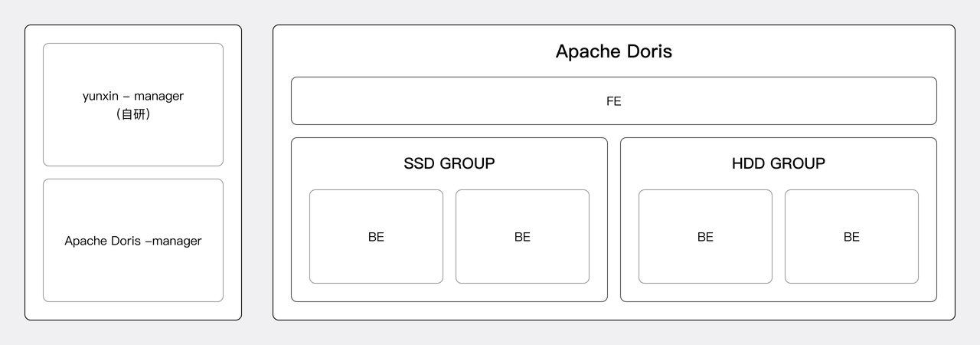Click the "yunxin – manager" text line
Viewport: 980px width, 345px height.
[x=132, y=97]
